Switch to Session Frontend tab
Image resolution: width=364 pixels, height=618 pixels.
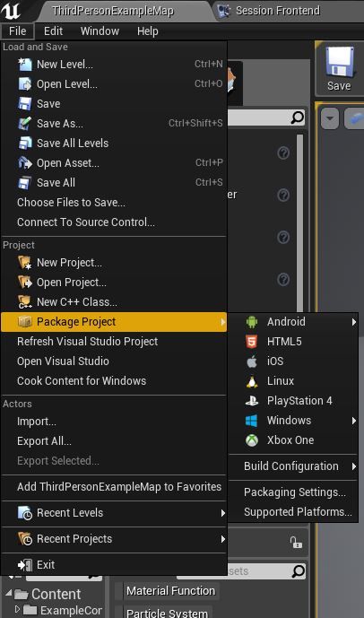(x=278, y=11)
